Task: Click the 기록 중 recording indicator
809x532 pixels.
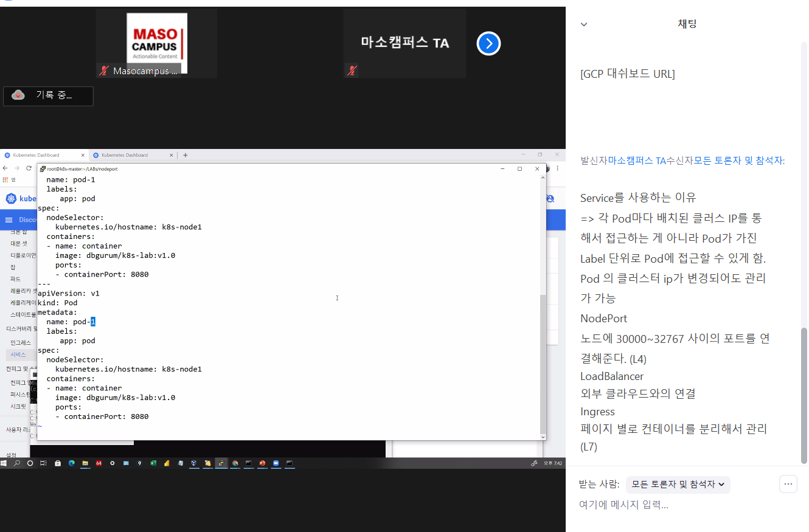Action: [48, 95]
